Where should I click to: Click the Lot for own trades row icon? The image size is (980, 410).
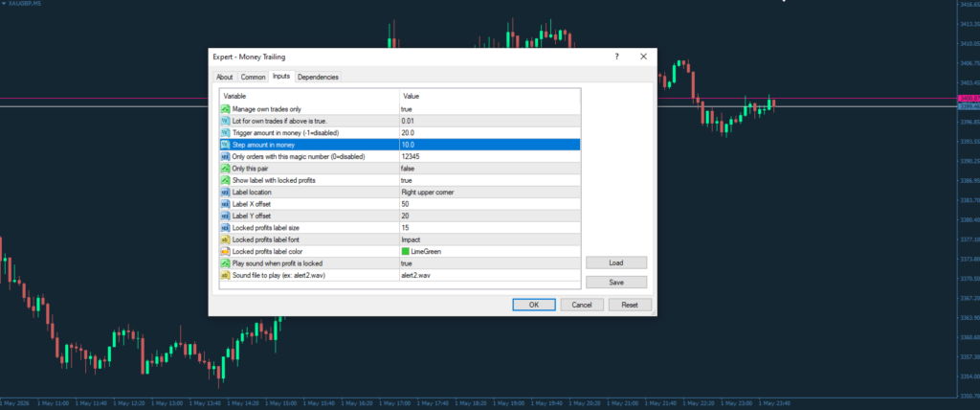coord(225,121)
